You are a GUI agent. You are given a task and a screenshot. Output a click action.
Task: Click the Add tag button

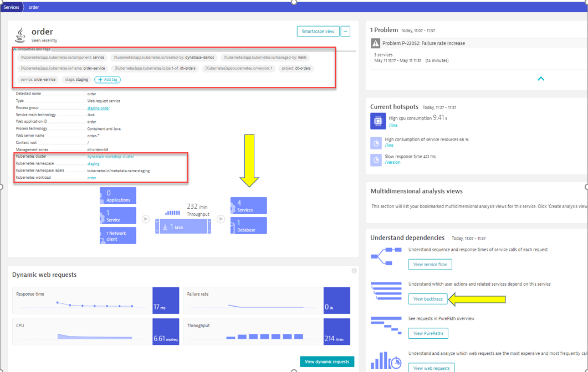point(108,80)
